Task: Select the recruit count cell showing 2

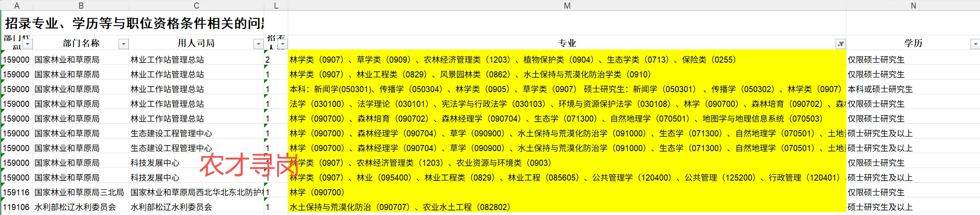Action: [x=276, y=59]
